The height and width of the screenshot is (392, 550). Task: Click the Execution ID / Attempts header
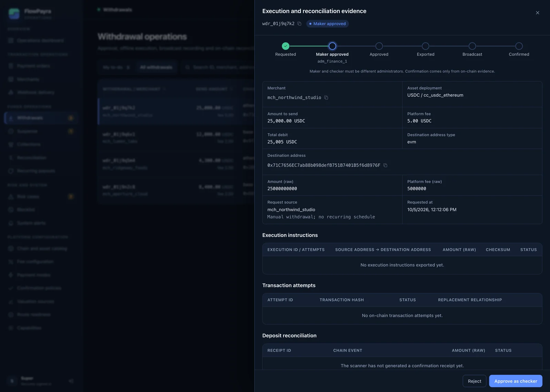296,250
